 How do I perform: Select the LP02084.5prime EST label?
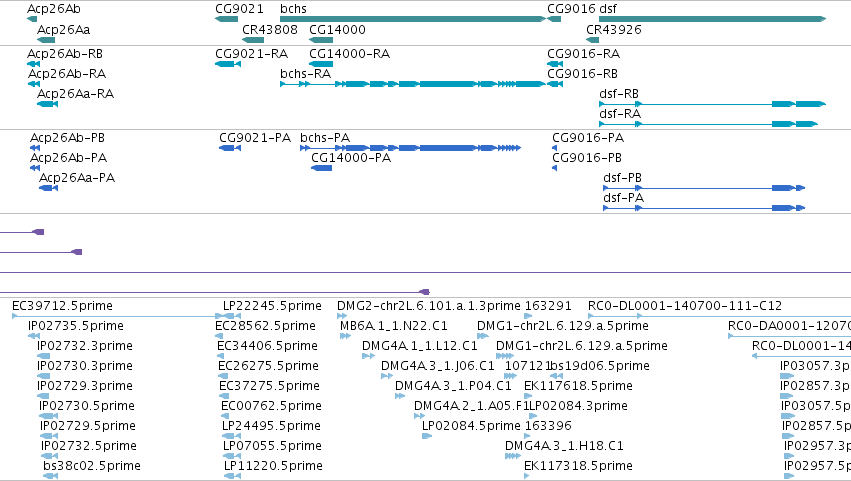tap(471, 426)
